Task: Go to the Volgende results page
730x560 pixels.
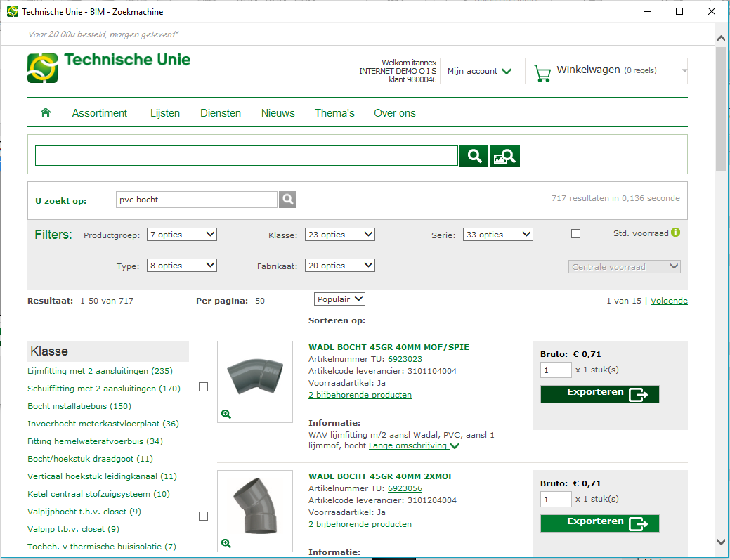Action: pyautogui.click(x=669, y=301)
